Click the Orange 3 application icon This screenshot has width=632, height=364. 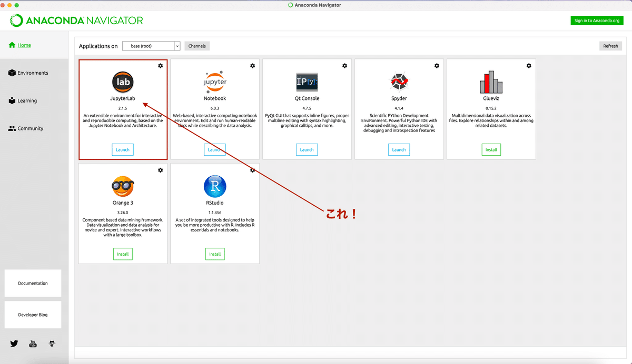click(123, 186)
